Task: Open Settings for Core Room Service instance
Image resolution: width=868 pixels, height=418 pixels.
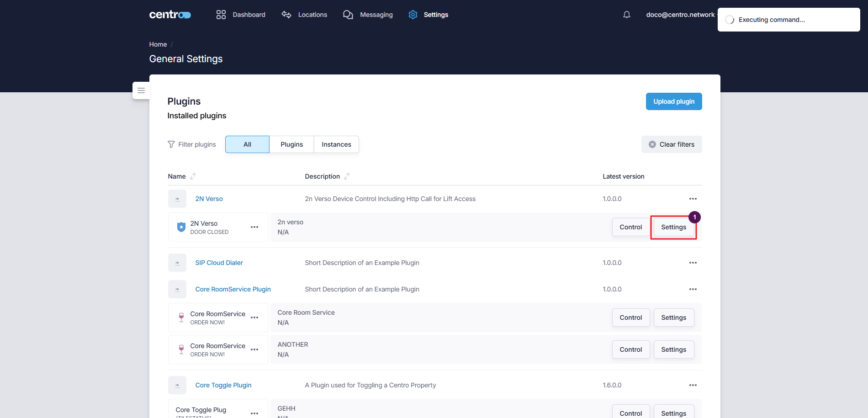Action: (x=674, y=317)
